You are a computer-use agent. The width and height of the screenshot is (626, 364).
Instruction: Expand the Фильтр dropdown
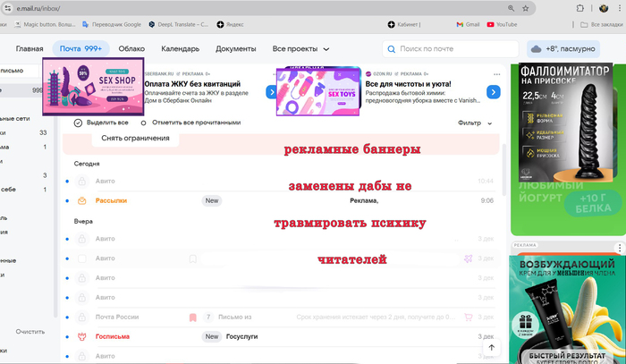pos(475,123)
